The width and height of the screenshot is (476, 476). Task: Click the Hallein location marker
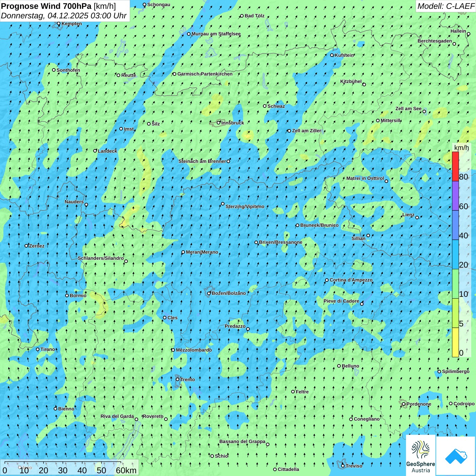[469, 34]
